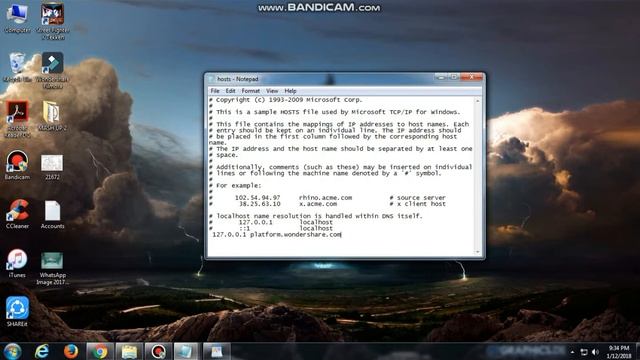640x360 pixels.
Task: Open the taskbar clock and date
Action: (x=619, y=352)
